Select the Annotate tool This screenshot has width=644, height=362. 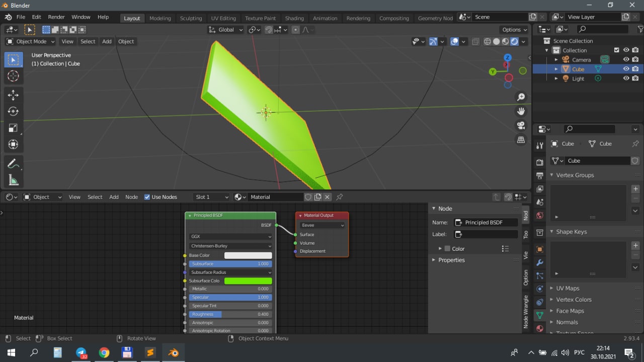(x=14, y=164)
